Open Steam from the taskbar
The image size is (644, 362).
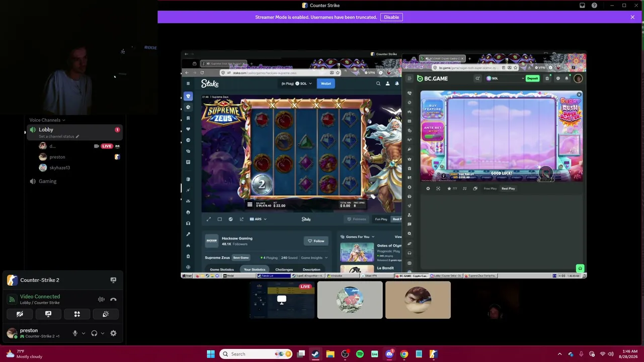pos(315,354)
